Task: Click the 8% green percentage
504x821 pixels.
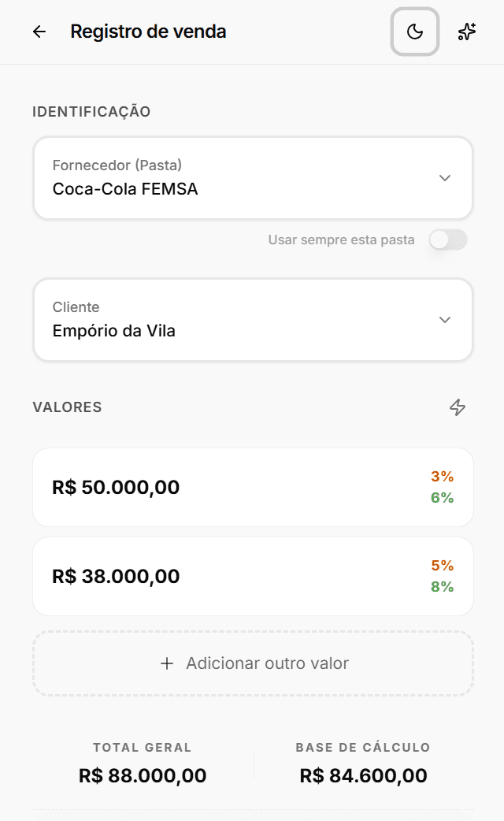Action: 442,587
